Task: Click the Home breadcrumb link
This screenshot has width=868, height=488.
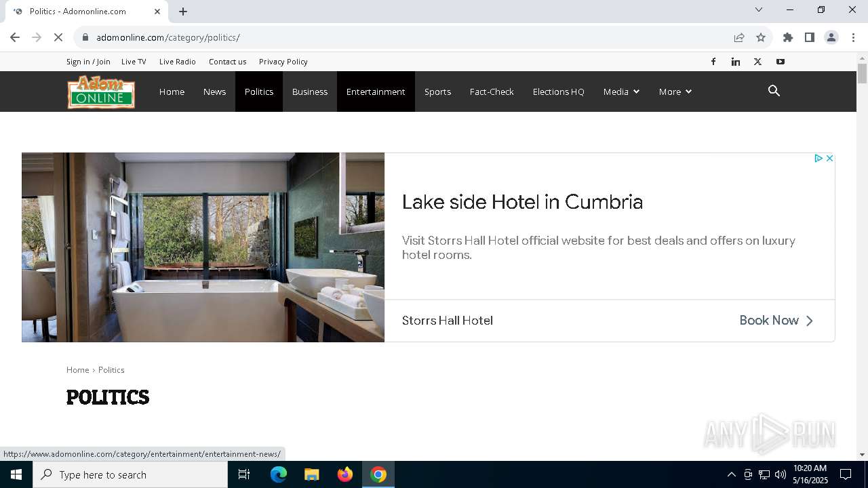Action: pos(78,370)
